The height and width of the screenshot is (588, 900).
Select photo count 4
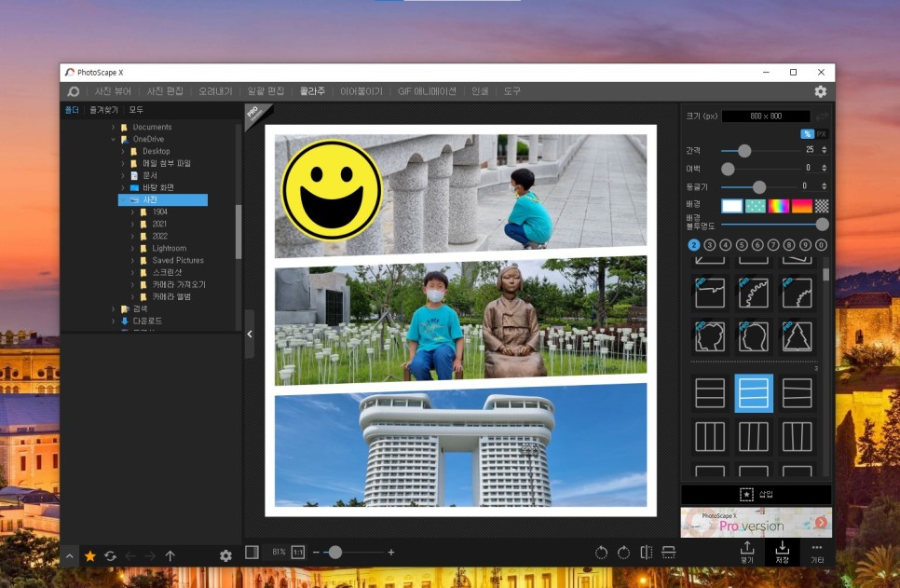(x=726, y=245)
